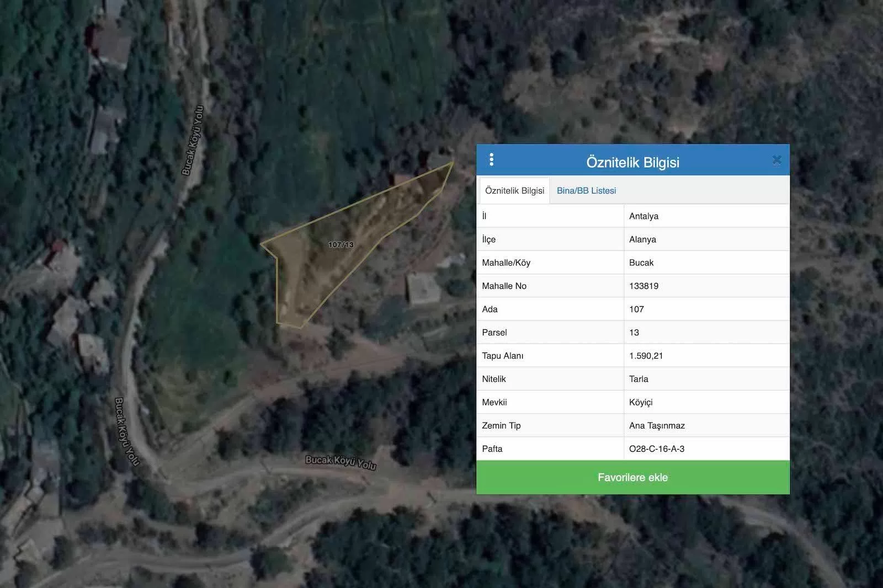Click the 107/13 parcel label on map

(341, 245)
